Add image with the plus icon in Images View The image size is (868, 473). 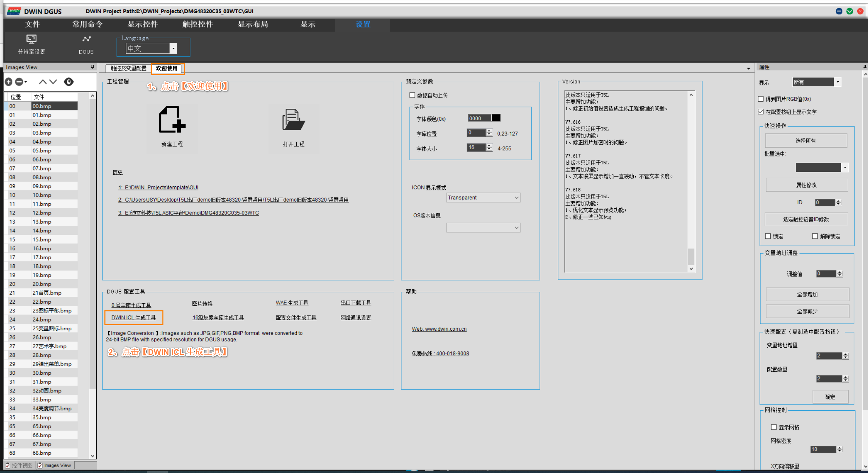pos(9,82)
